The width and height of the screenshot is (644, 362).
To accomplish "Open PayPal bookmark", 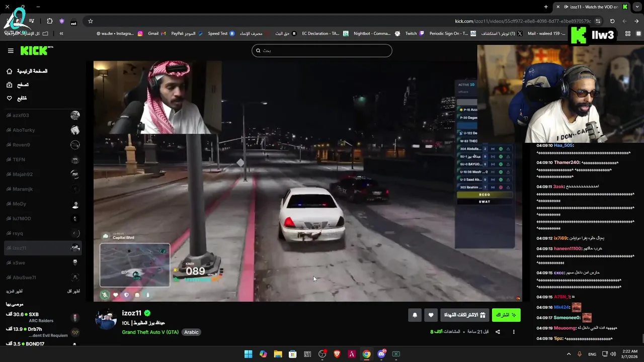I will pyautogui.click(x=187, y=34).
